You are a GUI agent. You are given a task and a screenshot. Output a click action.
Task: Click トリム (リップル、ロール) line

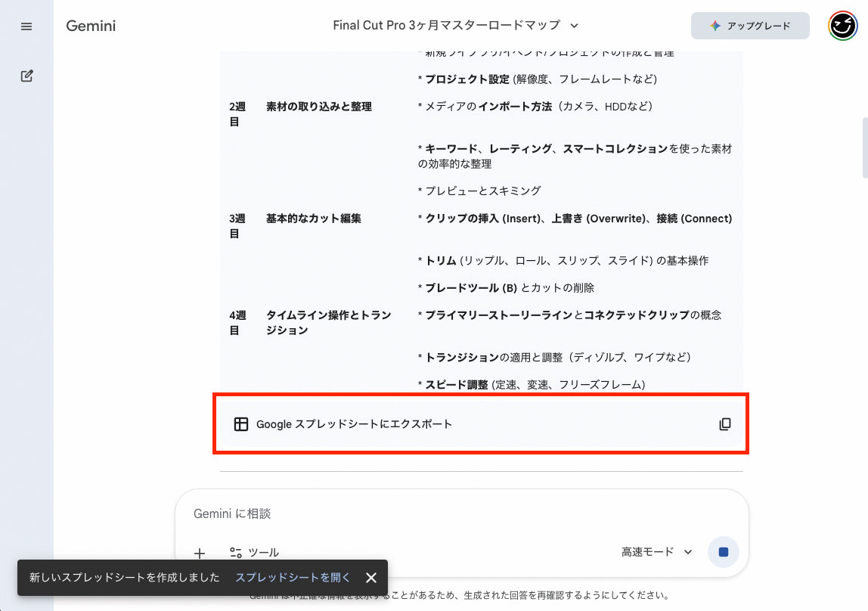(563, 261)
